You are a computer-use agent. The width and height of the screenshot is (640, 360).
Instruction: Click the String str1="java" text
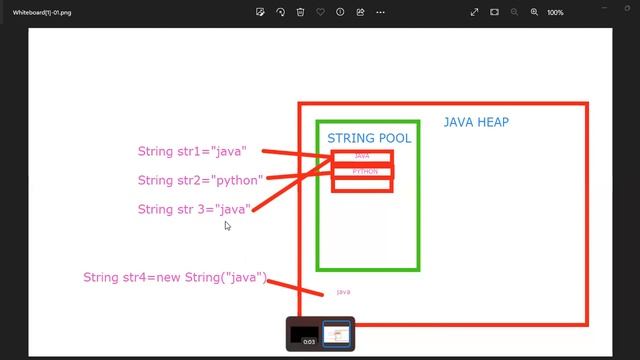[192, 151]
